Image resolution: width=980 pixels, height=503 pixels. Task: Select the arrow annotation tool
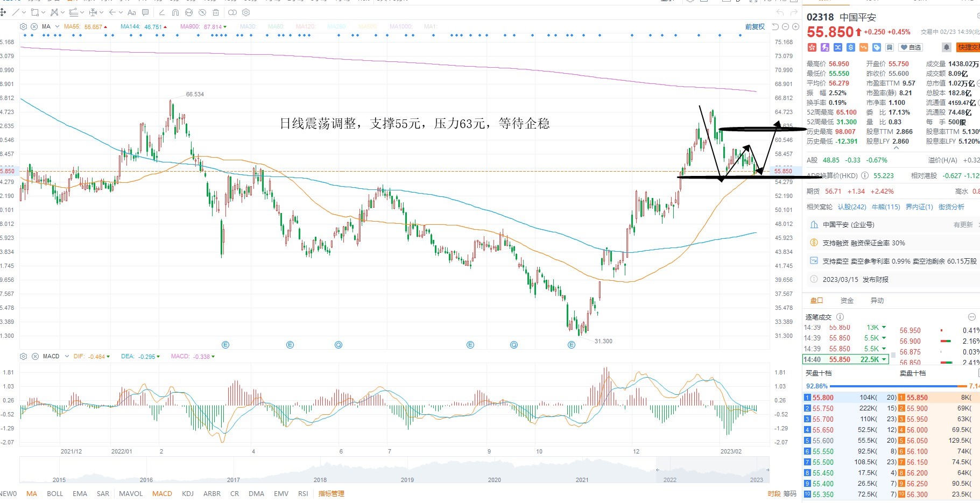tap(112, 12)
